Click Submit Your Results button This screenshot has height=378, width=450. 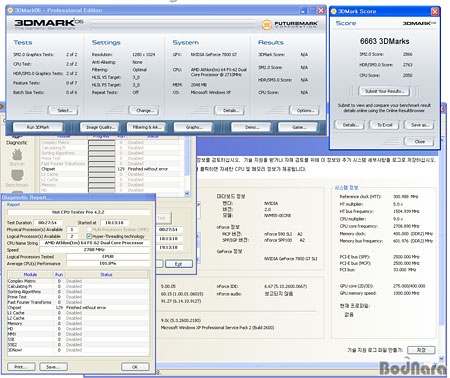384,91
